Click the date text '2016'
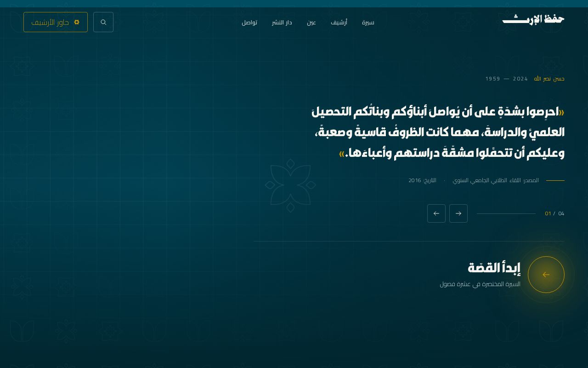Viewport: 588px width, 368px height. 415,180
